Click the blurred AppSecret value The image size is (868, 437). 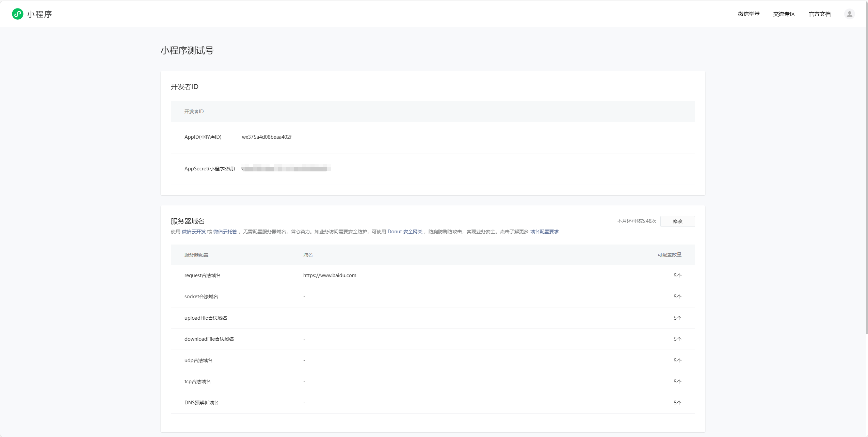(286, 169)
